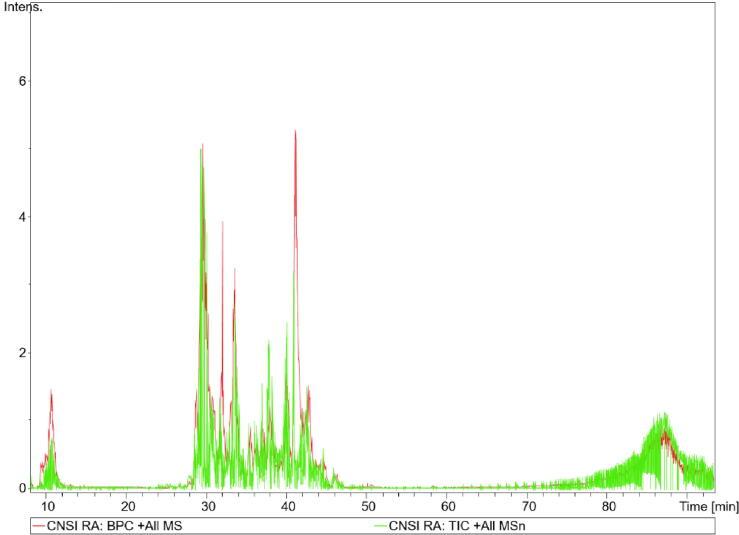
Task: Select the small red peak near 10 min
Action: 51,393
